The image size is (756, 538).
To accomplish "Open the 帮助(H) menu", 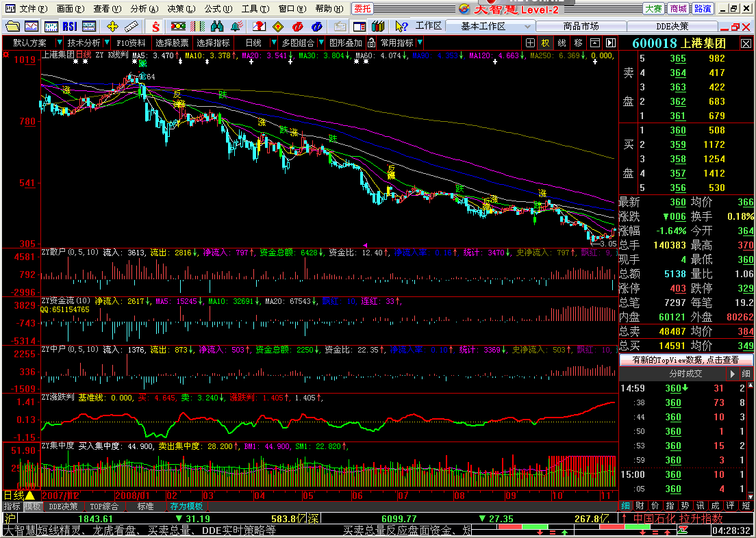I will point(329,9).
